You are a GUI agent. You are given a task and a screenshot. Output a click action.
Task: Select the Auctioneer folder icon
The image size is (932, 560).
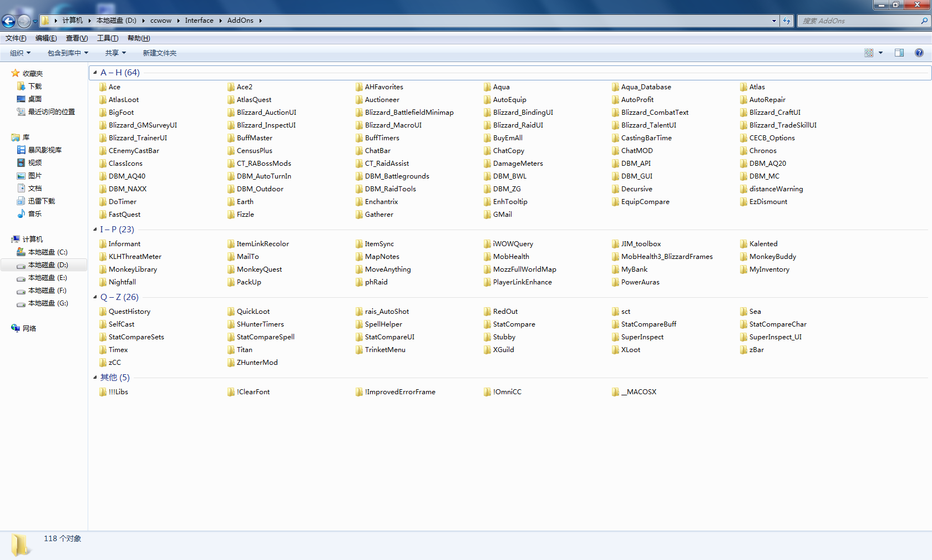tap(359, 100)
